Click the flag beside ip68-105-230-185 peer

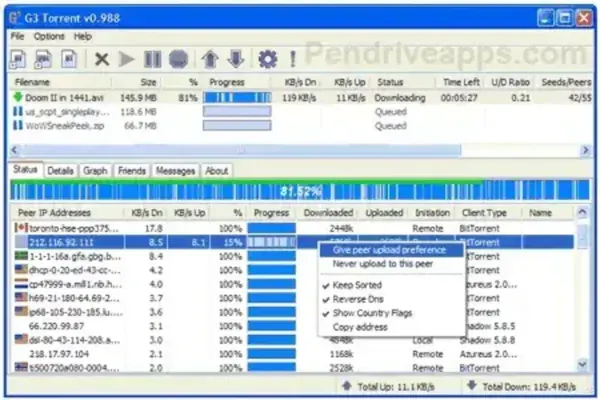coord(21,311)
